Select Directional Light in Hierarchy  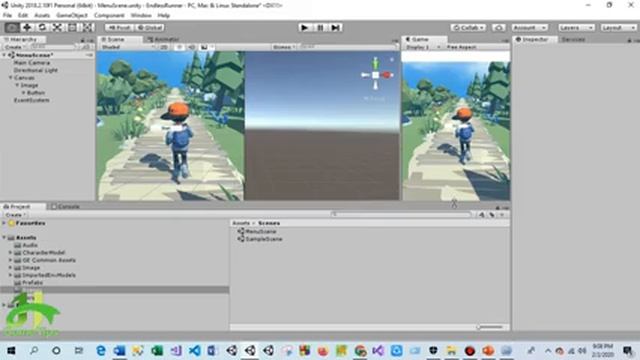tap(36, 70)
